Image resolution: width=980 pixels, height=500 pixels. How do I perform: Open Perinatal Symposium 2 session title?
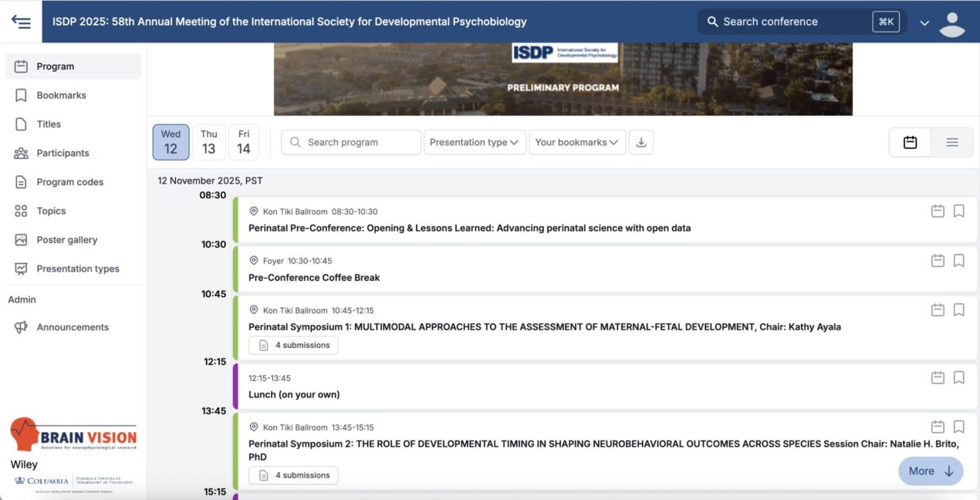(603, 451)
